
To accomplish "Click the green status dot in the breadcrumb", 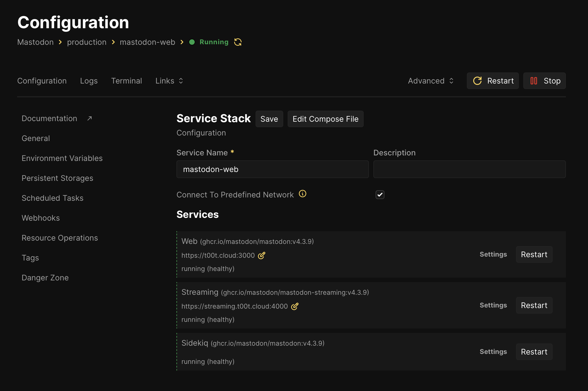I will click(x=192, y=42).
